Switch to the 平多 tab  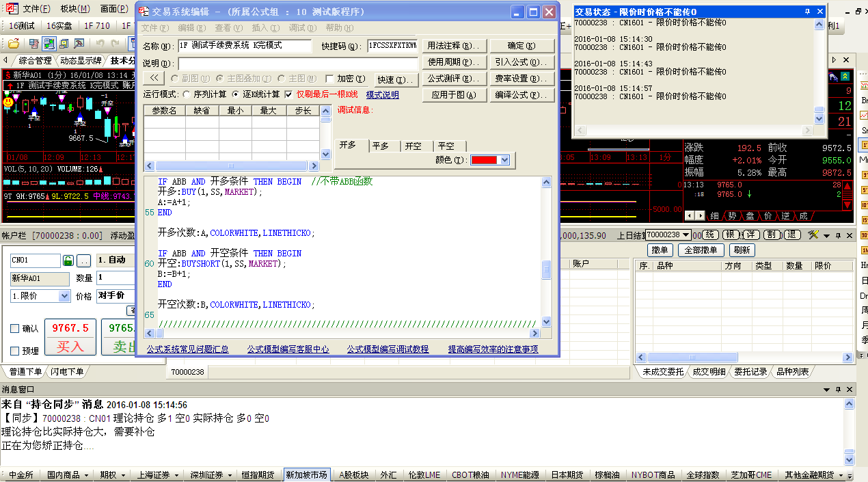381,146
